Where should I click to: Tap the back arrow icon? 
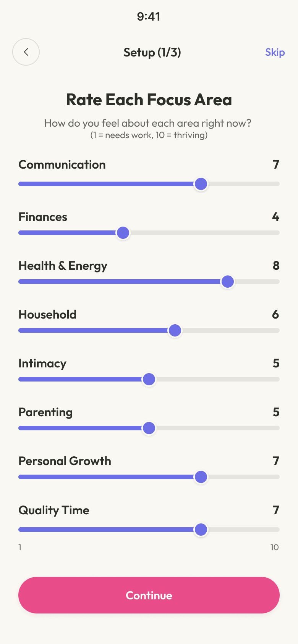[26, 52]
